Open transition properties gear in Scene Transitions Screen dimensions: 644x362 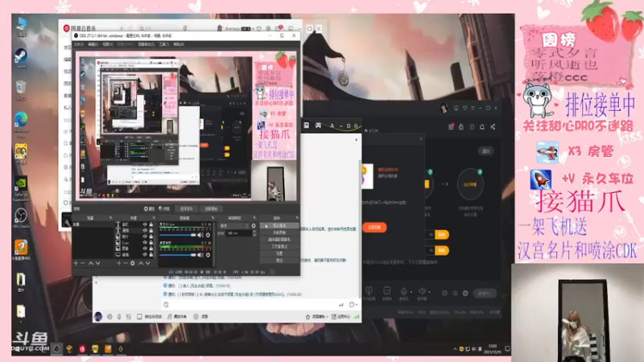pyautogui.click(x=254, y=226)
